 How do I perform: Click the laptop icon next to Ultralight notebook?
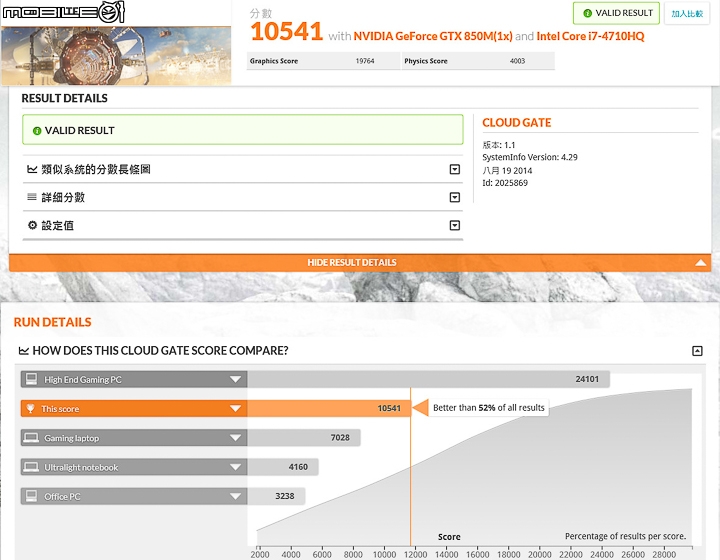(31, 467)
